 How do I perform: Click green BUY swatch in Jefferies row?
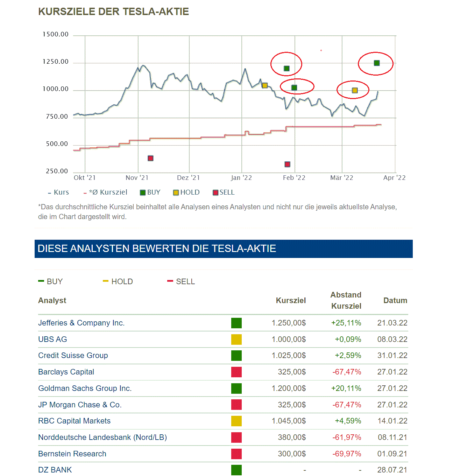pos(236,323)
